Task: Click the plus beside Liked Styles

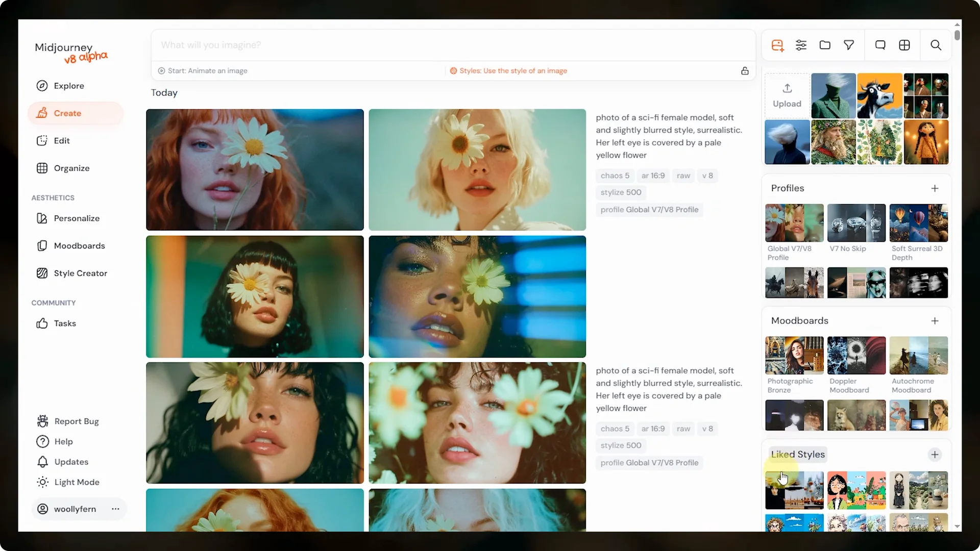Action: 935,455
